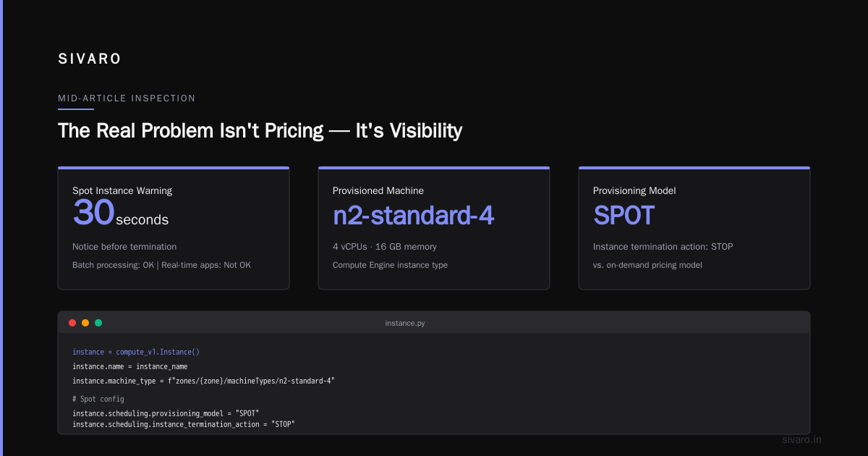Select the MID-ARTICLE INSPECTION label

pyautogui.click(x=127, y=98)
